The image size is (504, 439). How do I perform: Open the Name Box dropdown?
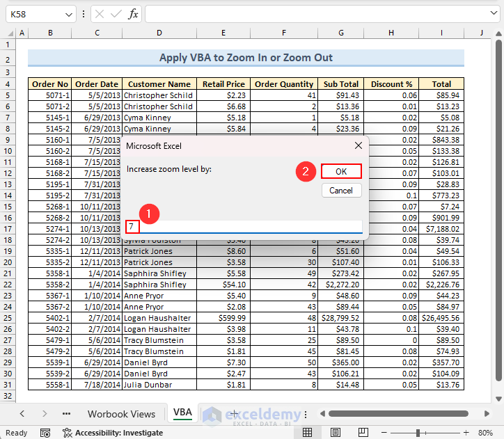click(68, 14)
